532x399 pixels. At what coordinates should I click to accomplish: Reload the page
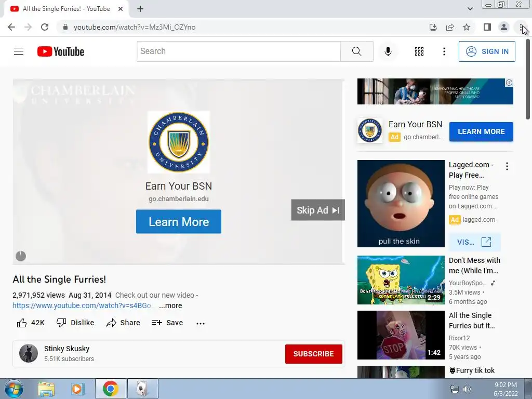[45, 27]
